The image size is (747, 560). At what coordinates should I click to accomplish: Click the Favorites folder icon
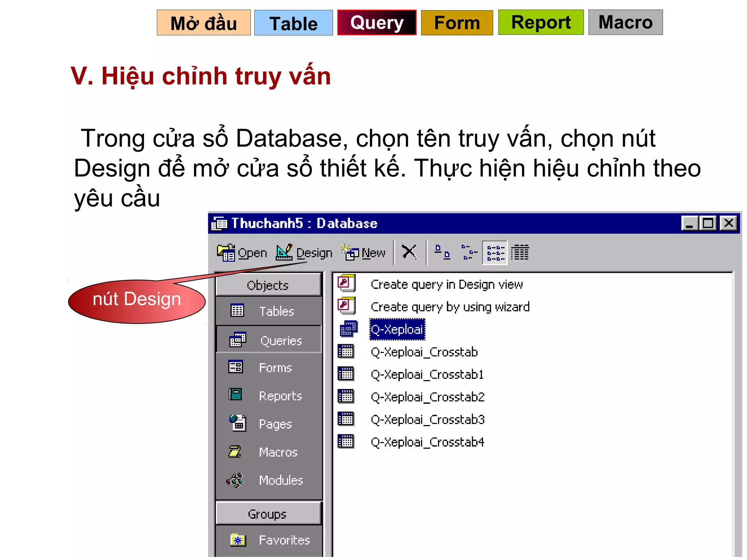(x=238, y=540)
